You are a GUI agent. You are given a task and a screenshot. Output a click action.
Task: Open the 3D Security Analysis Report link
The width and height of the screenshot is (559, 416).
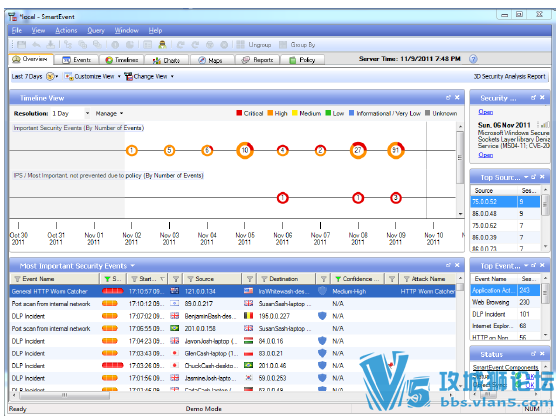(x=509, y=77)
